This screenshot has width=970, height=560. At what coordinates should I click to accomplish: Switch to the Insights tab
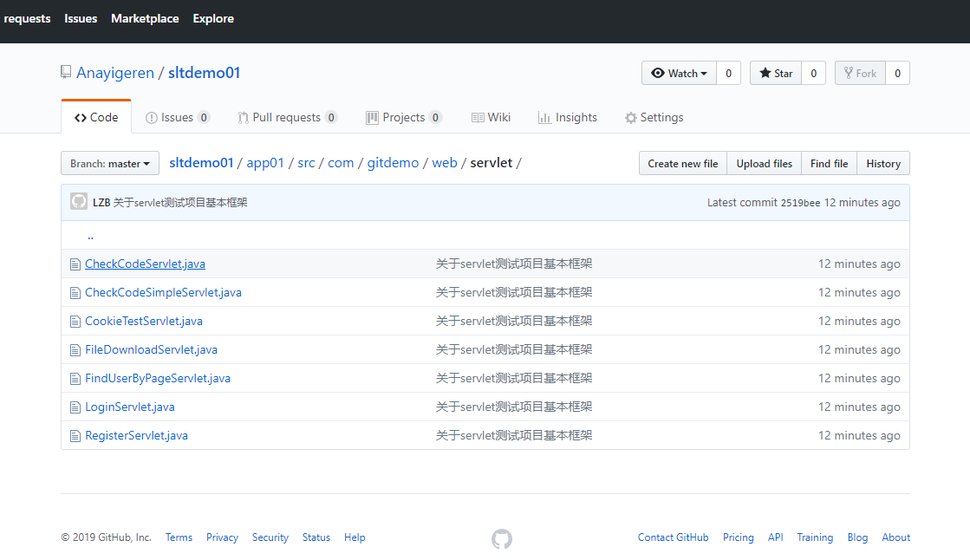(x=567, y=117)
